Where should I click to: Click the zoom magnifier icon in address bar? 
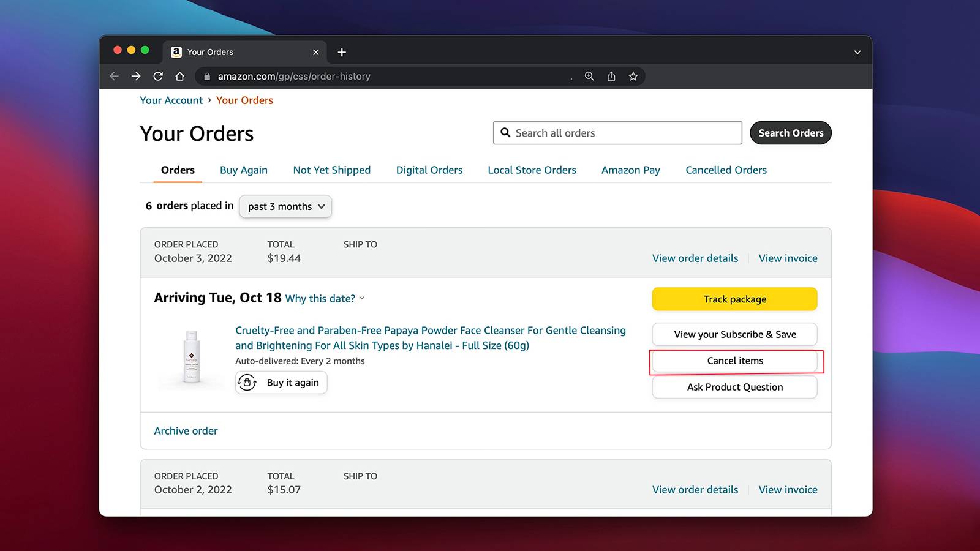point(589,77)
